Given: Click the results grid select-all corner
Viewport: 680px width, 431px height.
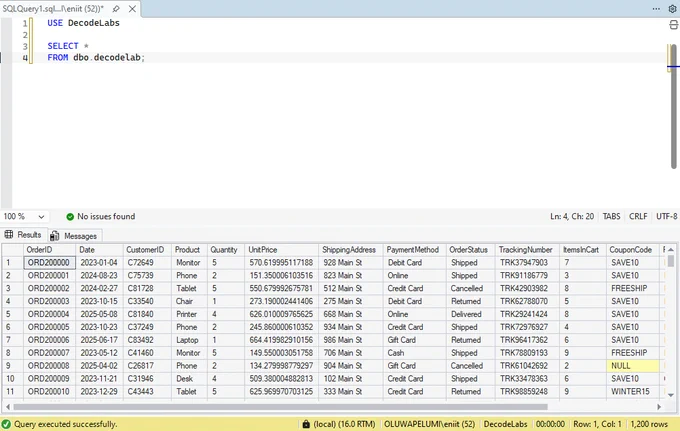Looking at the screenshot, I should 13,250.
